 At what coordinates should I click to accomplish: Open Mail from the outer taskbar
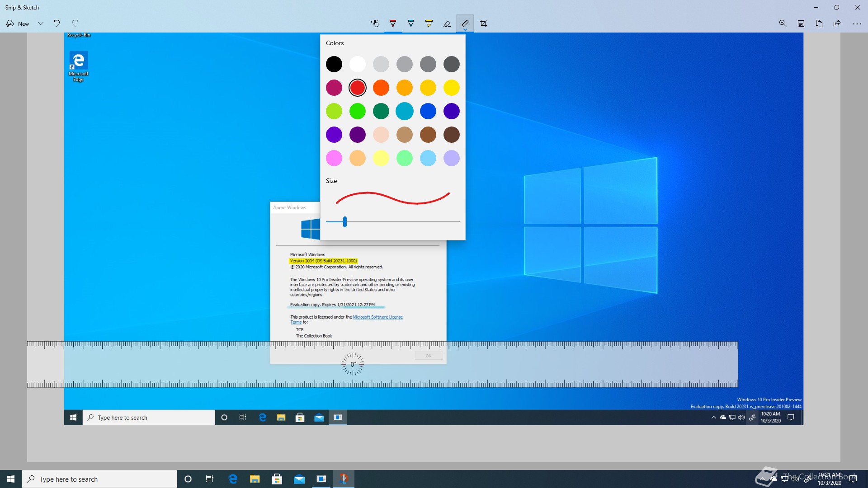point(299,479)
